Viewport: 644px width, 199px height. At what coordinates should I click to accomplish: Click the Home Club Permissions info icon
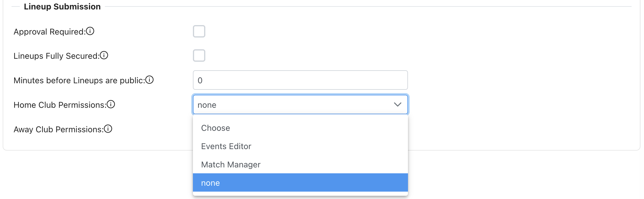click(x=111, y=104)
